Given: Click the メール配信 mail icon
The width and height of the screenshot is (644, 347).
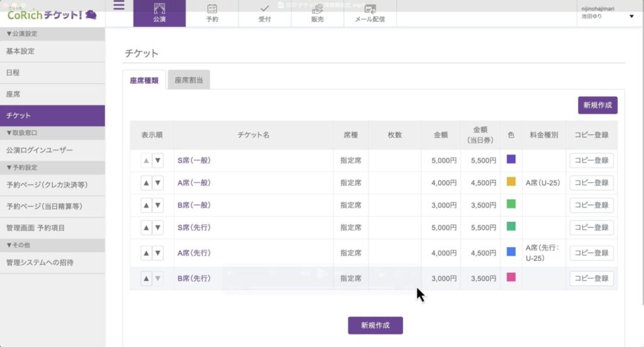Looking at the screenshot, I should point(370,9).
